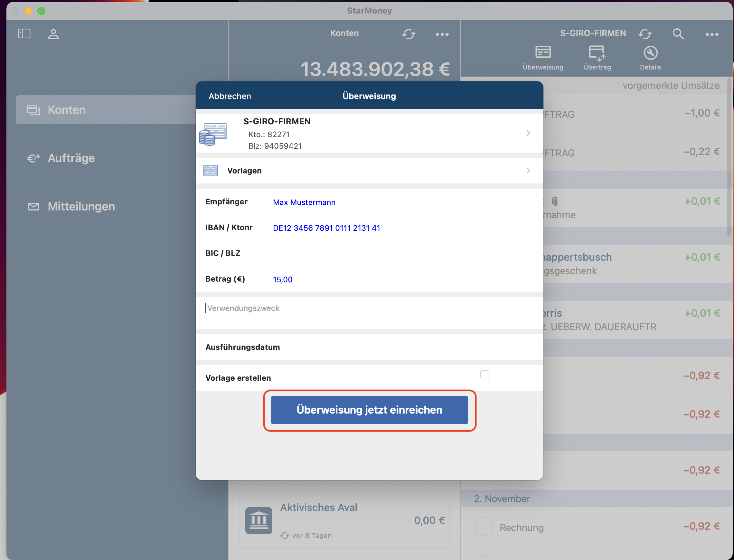The width and height of the screenshot is (734, 560).
Task: Open the user profile icon
Action: (x=53, y=34)
